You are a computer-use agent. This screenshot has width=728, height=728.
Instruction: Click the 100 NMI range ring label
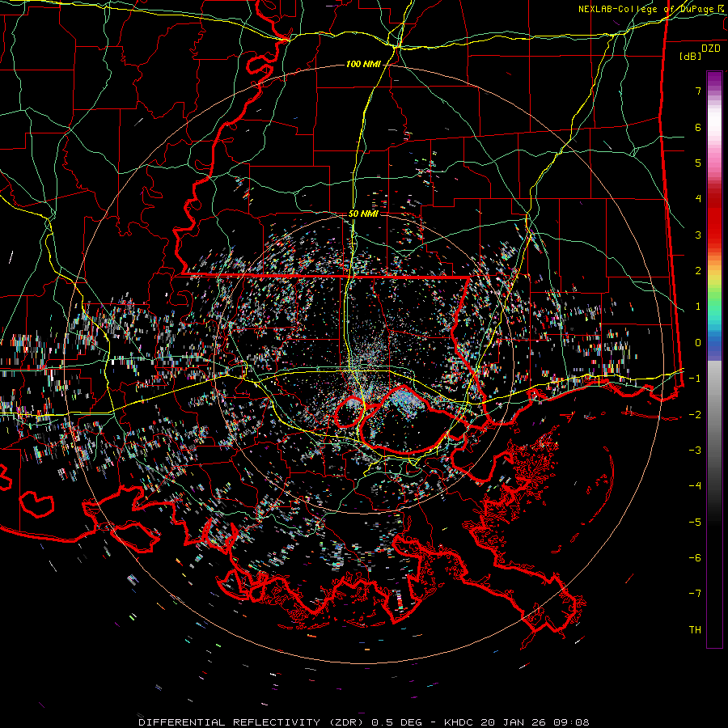363,64
